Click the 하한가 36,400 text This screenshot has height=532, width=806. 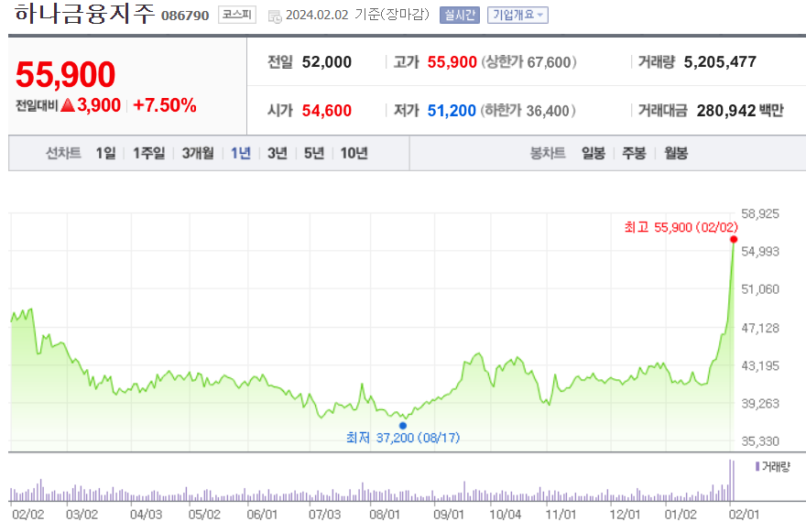tap(528, 111)
